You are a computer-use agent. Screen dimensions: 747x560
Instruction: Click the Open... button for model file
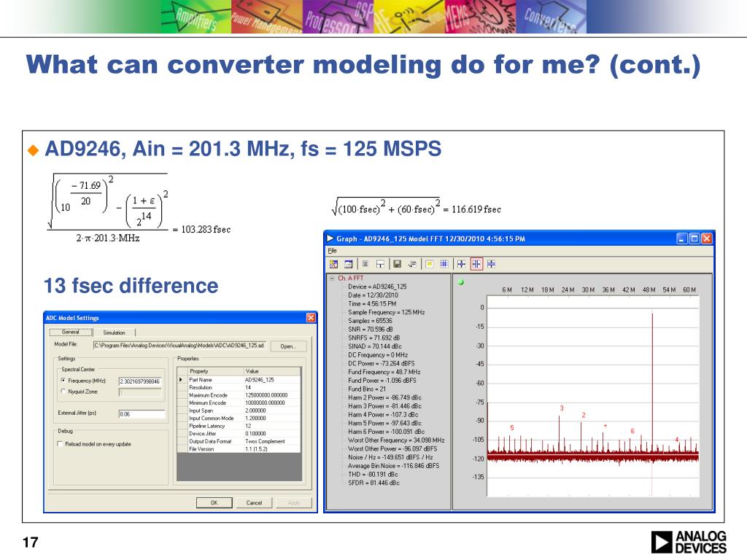[x=288, y=346]
